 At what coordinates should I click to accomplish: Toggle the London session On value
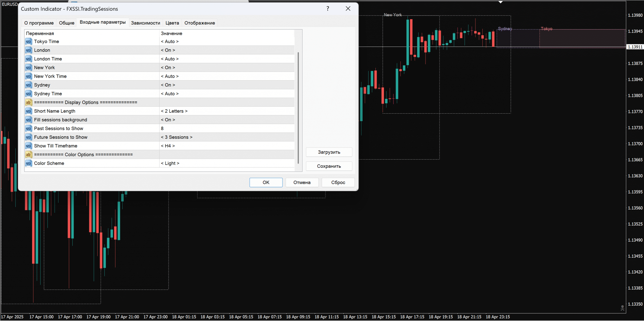pos(168,50)
